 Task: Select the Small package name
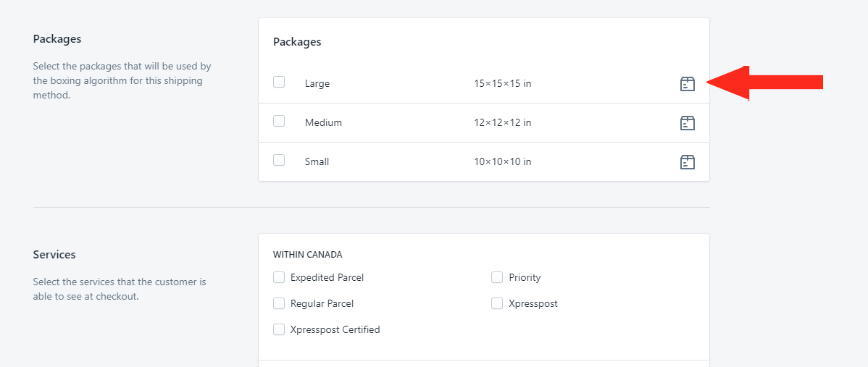coord(317,162)
